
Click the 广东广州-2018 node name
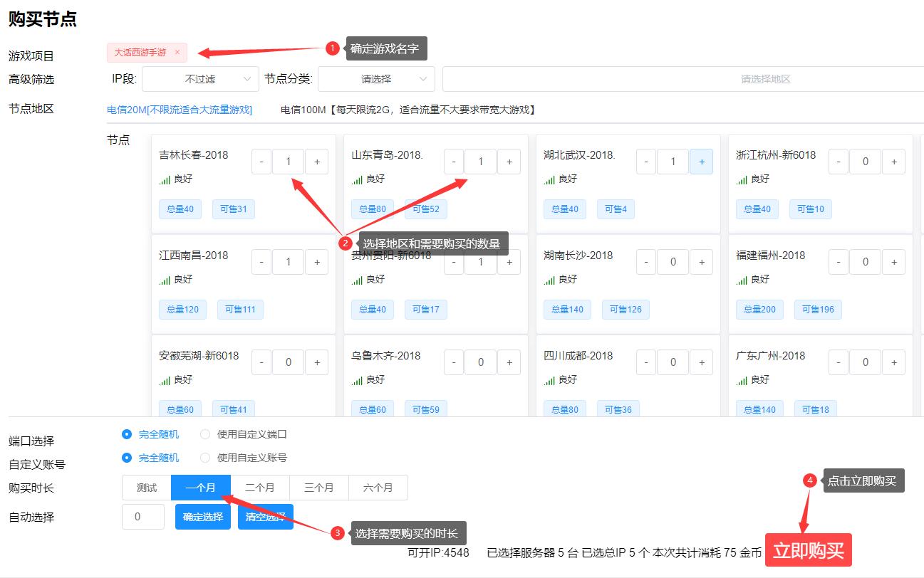(771, 355)
